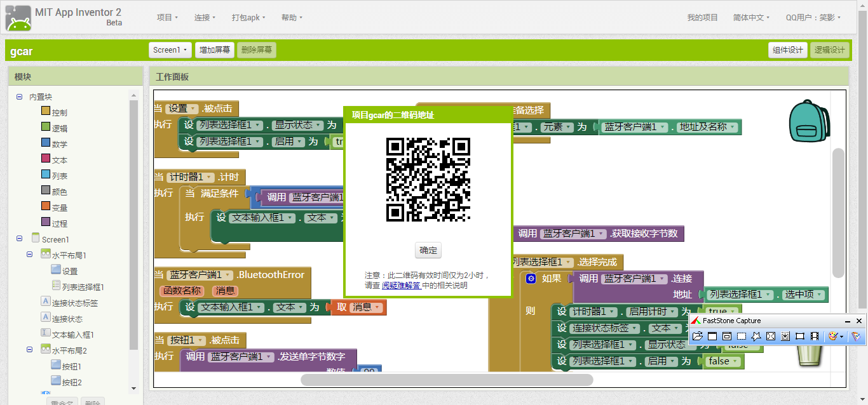Go to 我的项目
Viewport: 868px width, 405px height.
(x=702, y=18)
